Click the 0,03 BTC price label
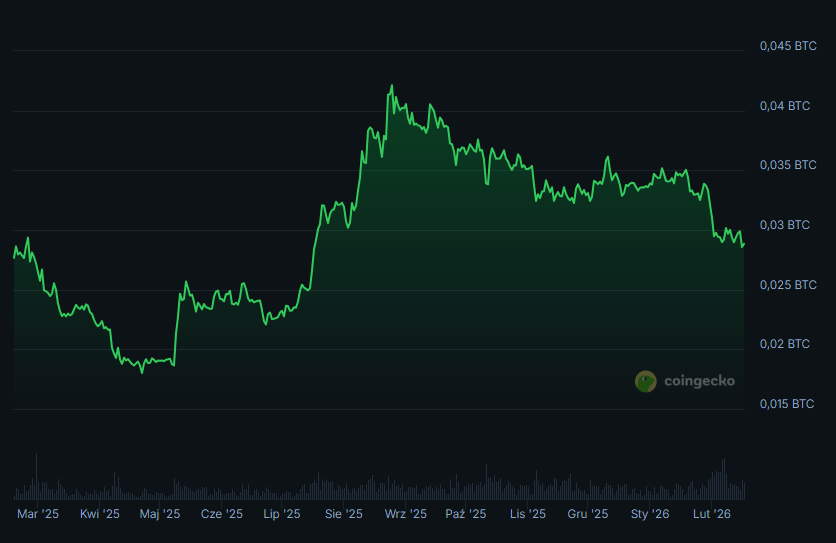The height and width of the screenshot is (543, 836). pyautogui.click(x=785, y=225)
